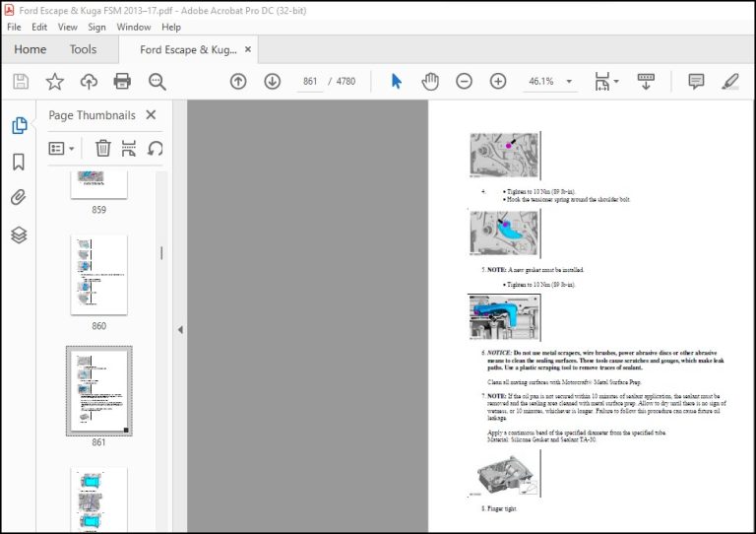Collapse the navigation pane arrow

click(180, 330)
